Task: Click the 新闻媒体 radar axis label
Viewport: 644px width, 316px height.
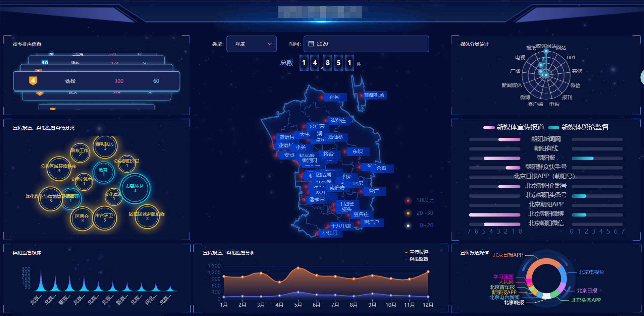Action: coord(512,85)
